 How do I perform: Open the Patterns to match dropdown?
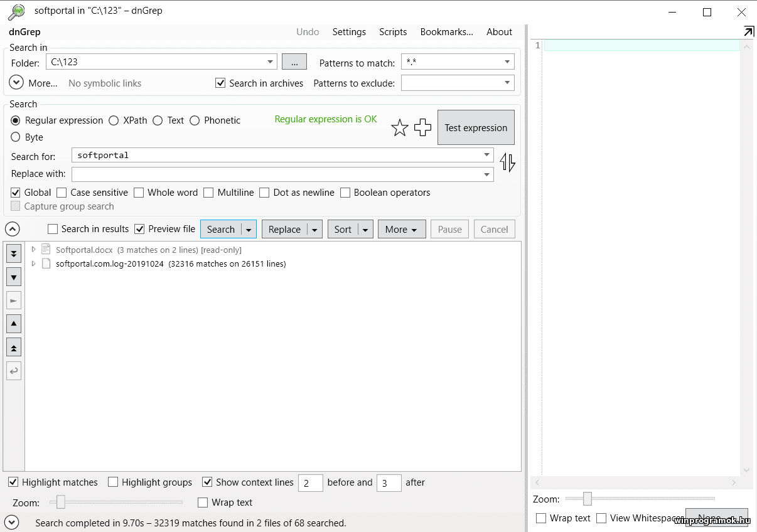click(x=507, y=62)
